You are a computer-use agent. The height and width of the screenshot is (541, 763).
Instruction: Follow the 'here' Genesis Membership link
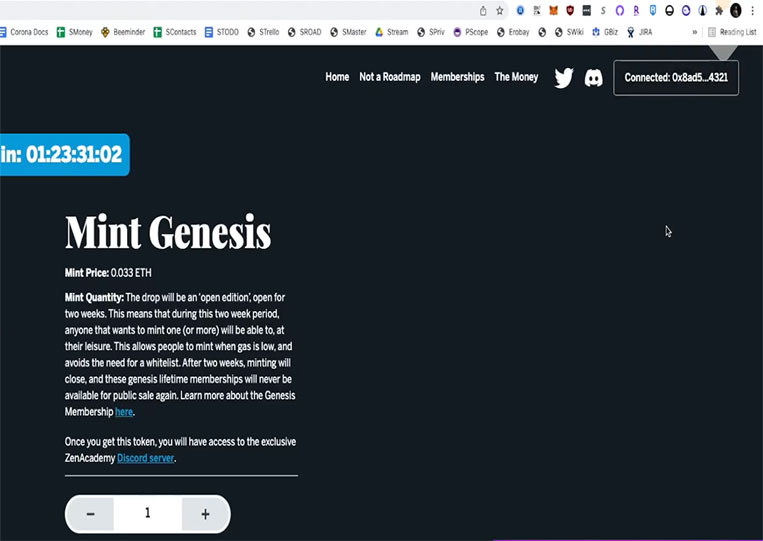click(124, 412)
